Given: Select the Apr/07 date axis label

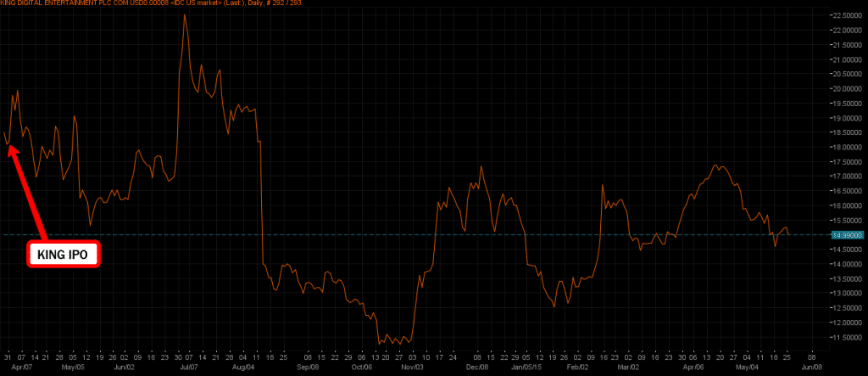Looking at the screenshot, I should 22,368.
